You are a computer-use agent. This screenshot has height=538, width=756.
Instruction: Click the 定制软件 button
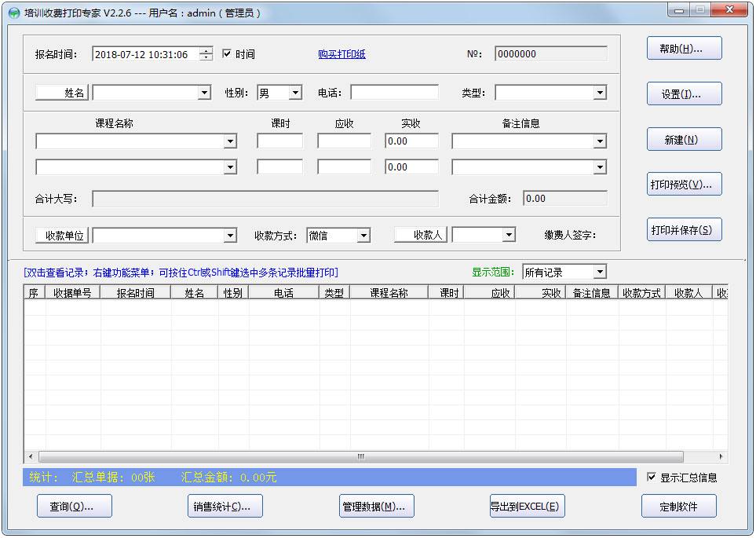point(679,506)
